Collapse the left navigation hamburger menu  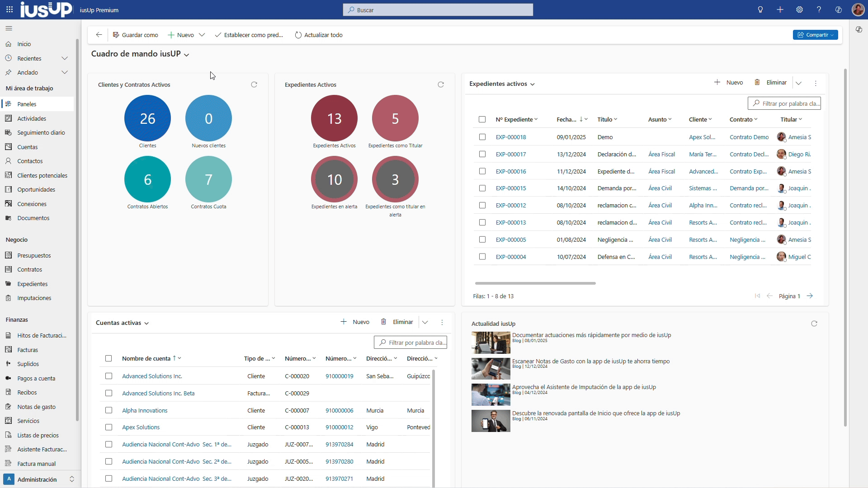point(9,28)
